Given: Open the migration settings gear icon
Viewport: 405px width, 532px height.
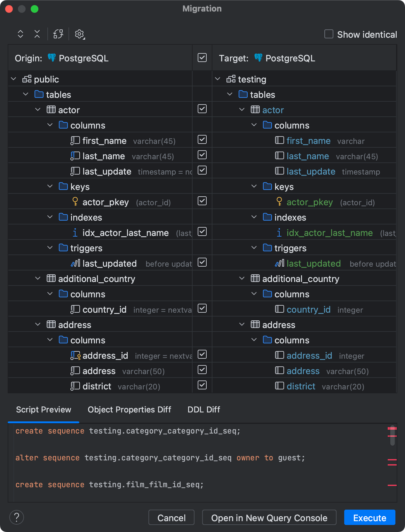Looking at the screenshot, I should pos(79,34).
